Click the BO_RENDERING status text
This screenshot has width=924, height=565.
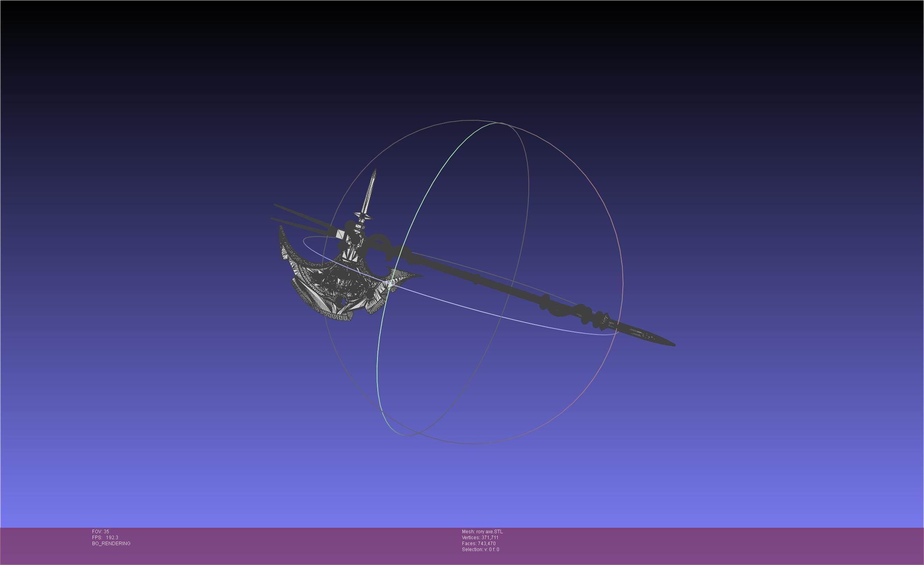pos(111,543)
